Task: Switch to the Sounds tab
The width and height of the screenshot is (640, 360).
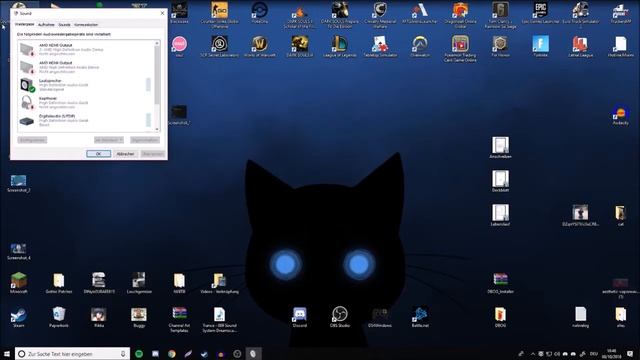Action: [x=64, y=25]
